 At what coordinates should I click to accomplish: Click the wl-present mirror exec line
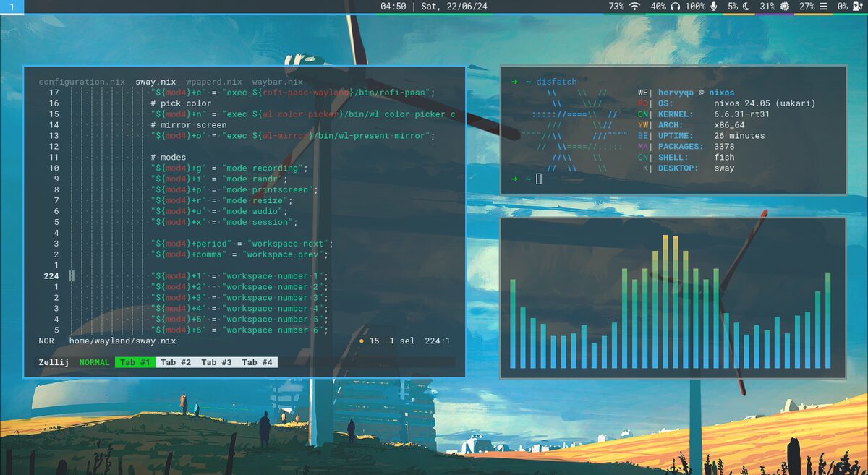pyautogui.click(x=293, y=136)
